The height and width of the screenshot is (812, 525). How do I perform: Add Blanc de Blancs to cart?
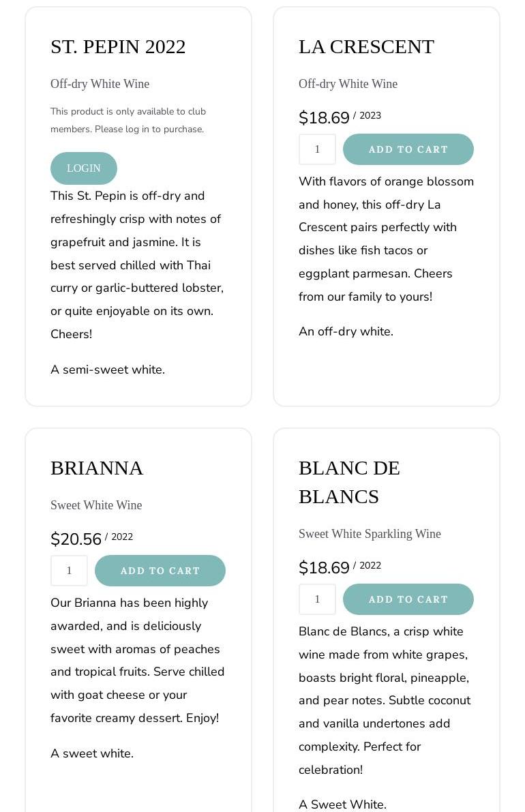pos(408,599)
